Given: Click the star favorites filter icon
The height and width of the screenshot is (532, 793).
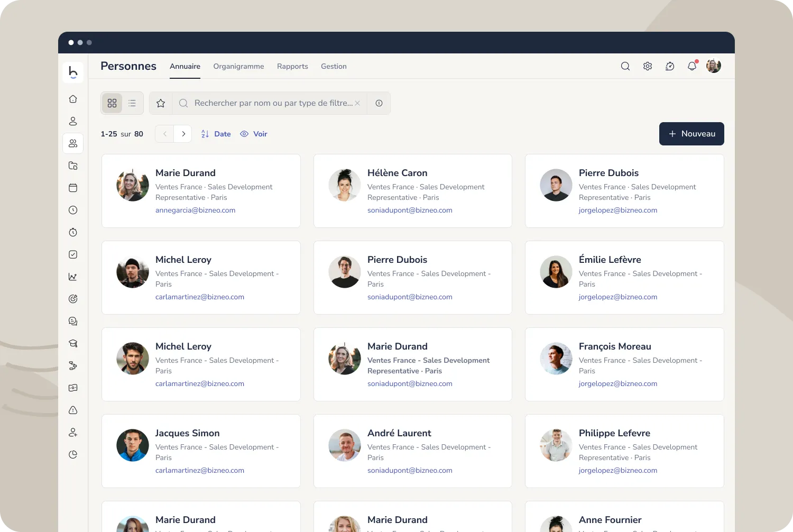Looking at the screenshot, I should point(161,103).
